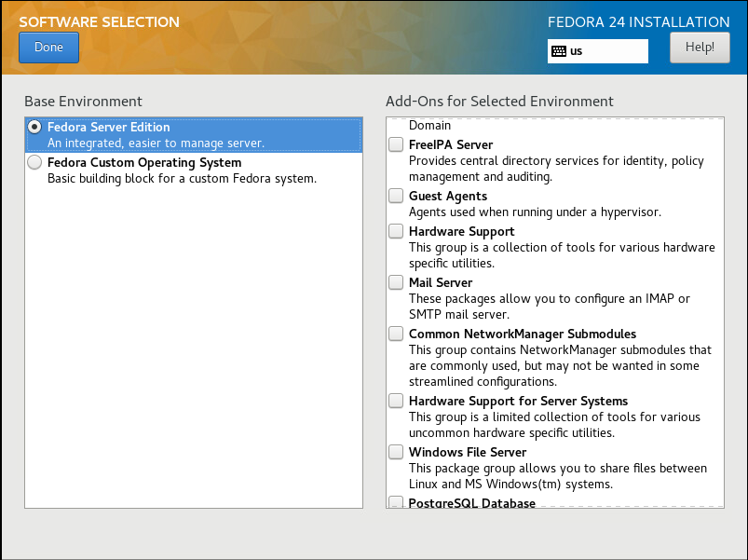Click the Fedora Custom Operating System description
Screen dimensions: 748x560
(x=182, y=179)
